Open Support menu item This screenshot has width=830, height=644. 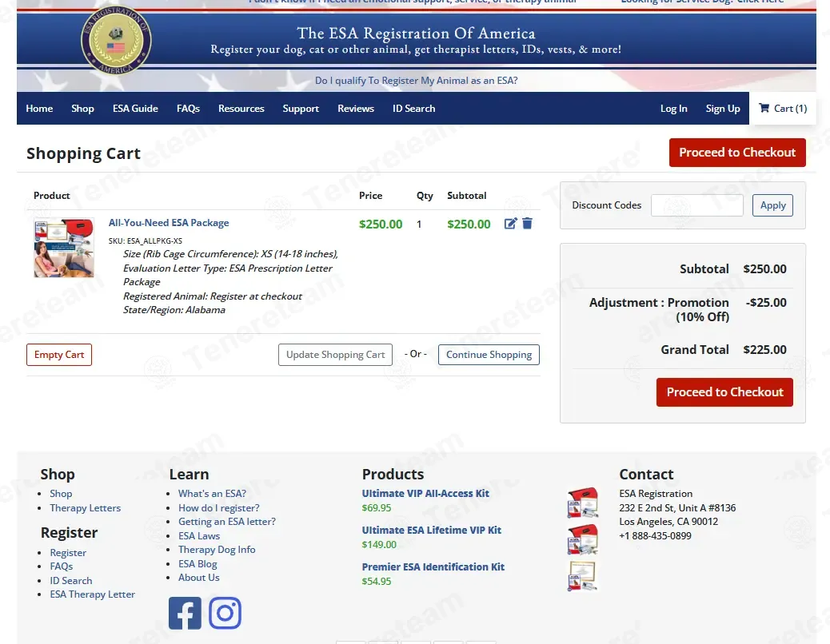(x=301, y=109)
